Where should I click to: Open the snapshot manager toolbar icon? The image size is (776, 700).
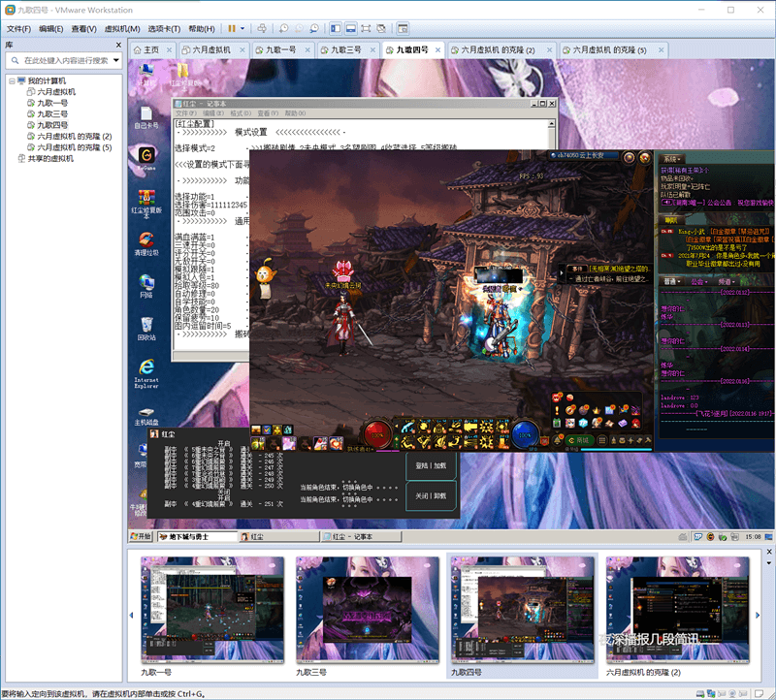(x=314, y=29)
